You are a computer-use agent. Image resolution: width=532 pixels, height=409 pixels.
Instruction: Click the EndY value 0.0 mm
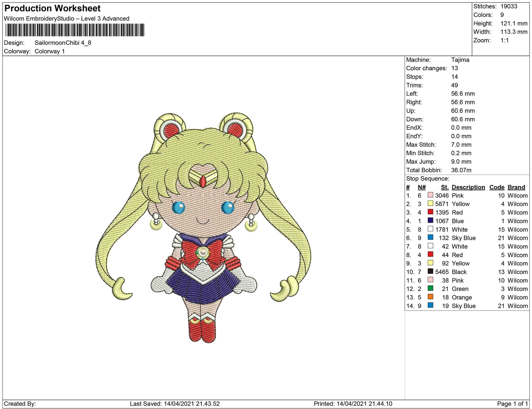[x=461, y=136]
